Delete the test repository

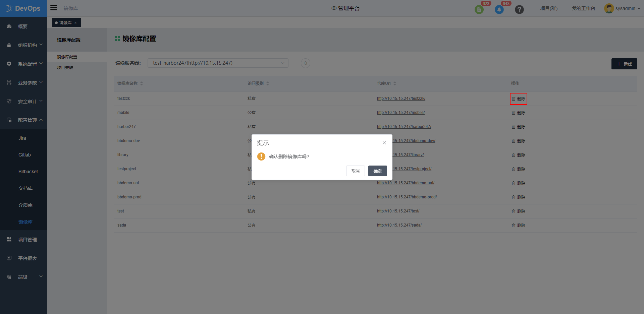[x=519, y=211]
